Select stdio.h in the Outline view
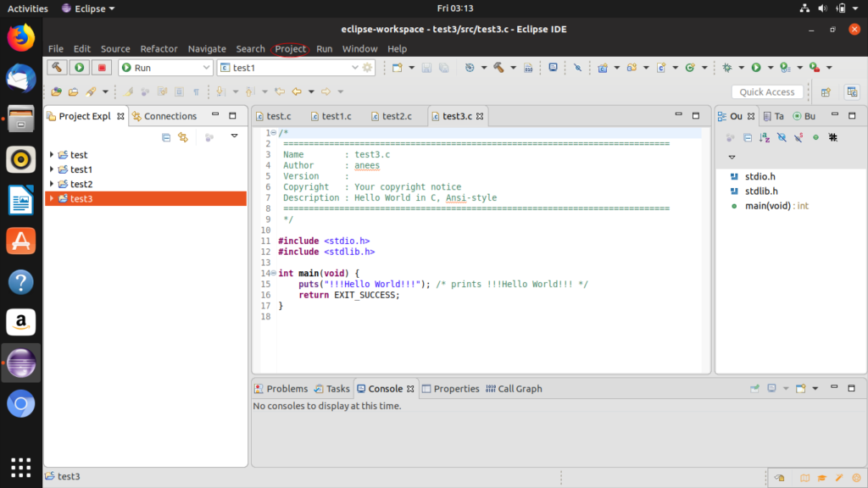 click(x=760, y=176)
